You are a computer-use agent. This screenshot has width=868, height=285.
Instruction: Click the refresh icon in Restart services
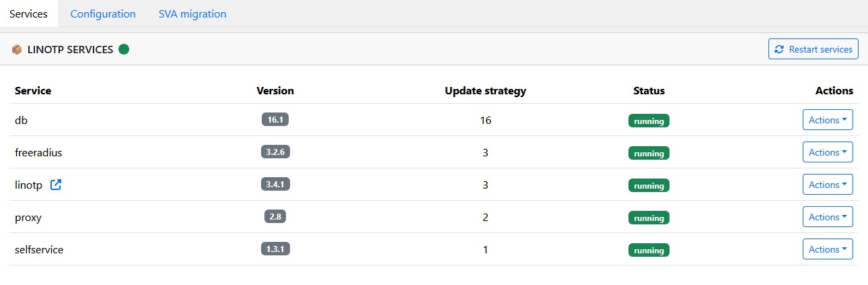(x=779, y=49)
